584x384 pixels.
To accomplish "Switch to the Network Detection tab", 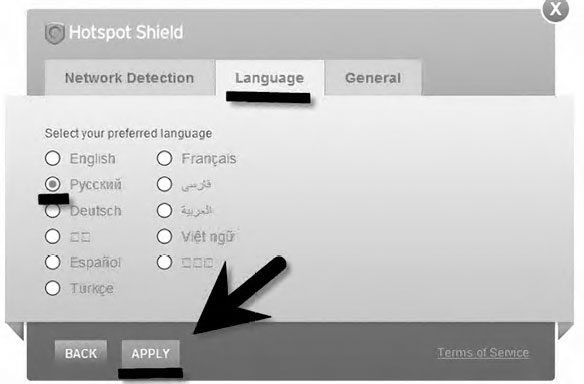I will 129,78.
